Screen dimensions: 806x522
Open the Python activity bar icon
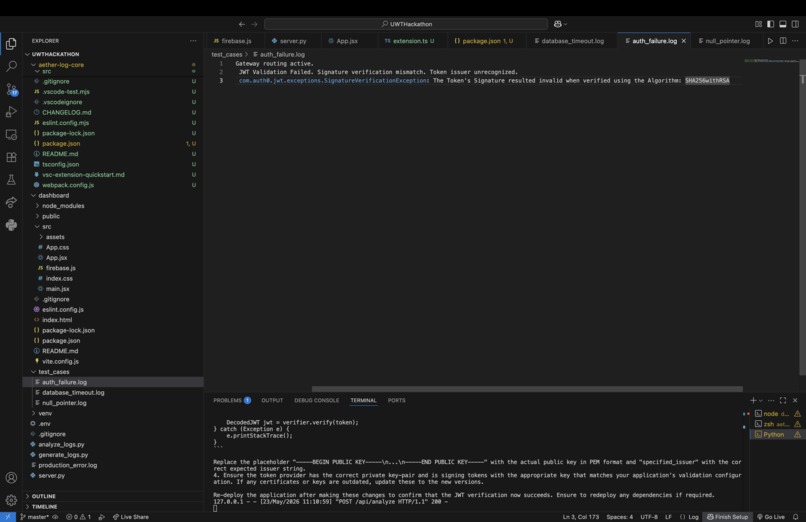click(11, 225)
